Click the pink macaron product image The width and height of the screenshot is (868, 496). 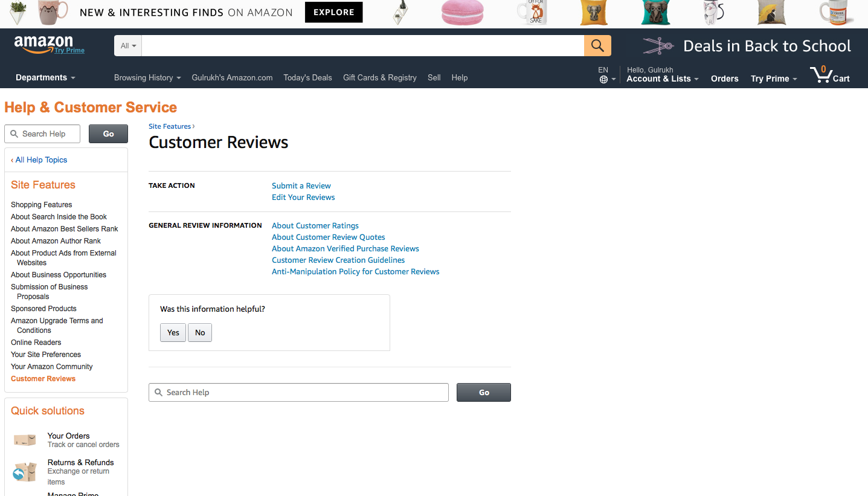pos(462,13)
